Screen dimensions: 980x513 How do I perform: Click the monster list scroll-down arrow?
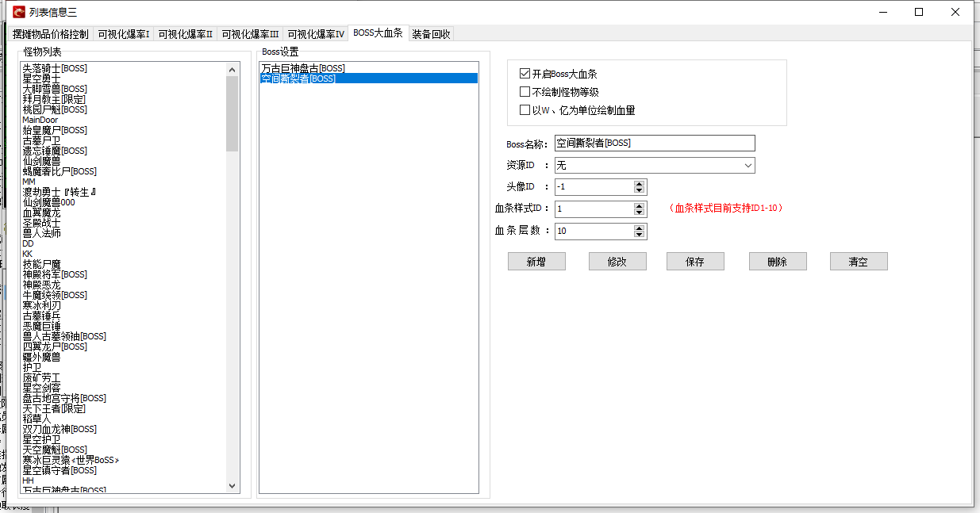click(232, 485)
